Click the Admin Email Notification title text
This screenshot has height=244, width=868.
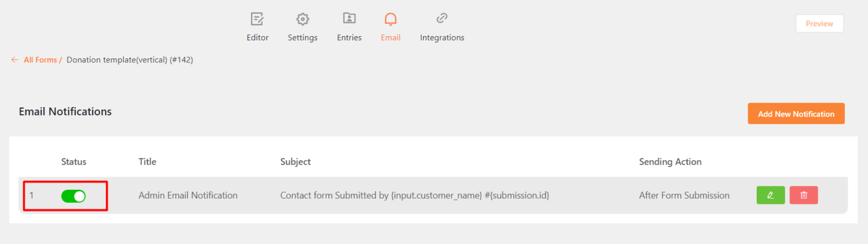click(x=188, y=195)
